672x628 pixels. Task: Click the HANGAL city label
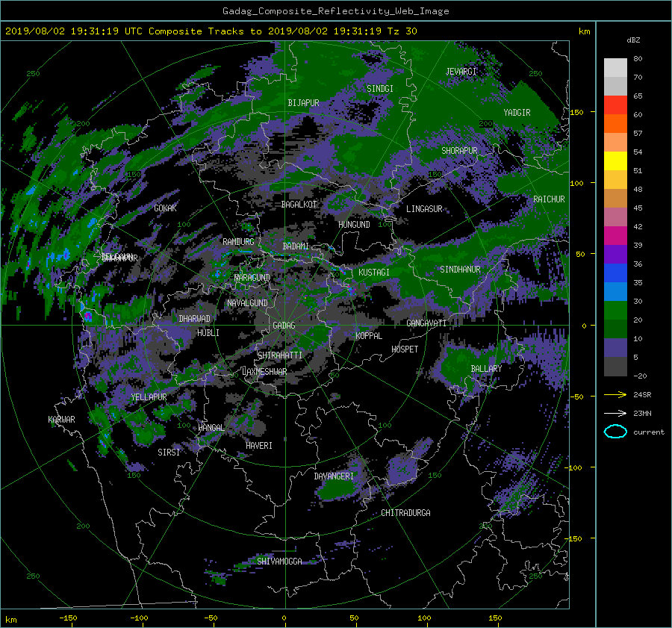click(211, 427)
